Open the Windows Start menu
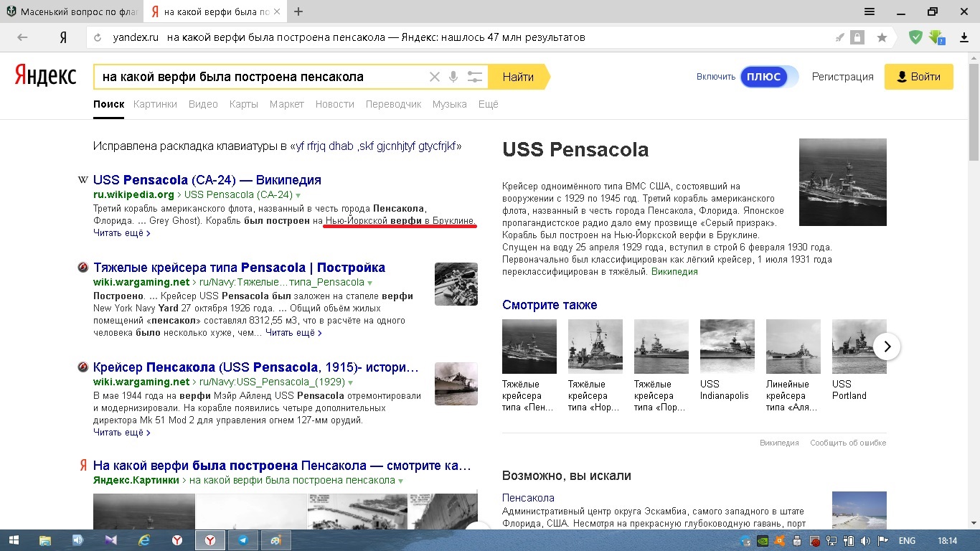 point(14,540)
